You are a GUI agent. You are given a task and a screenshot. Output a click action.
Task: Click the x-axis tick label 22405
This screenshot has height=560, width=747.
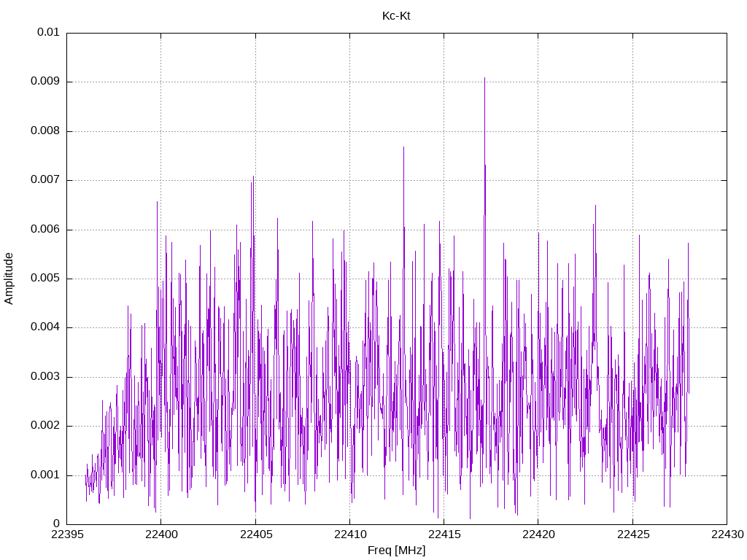coord(256,534)
